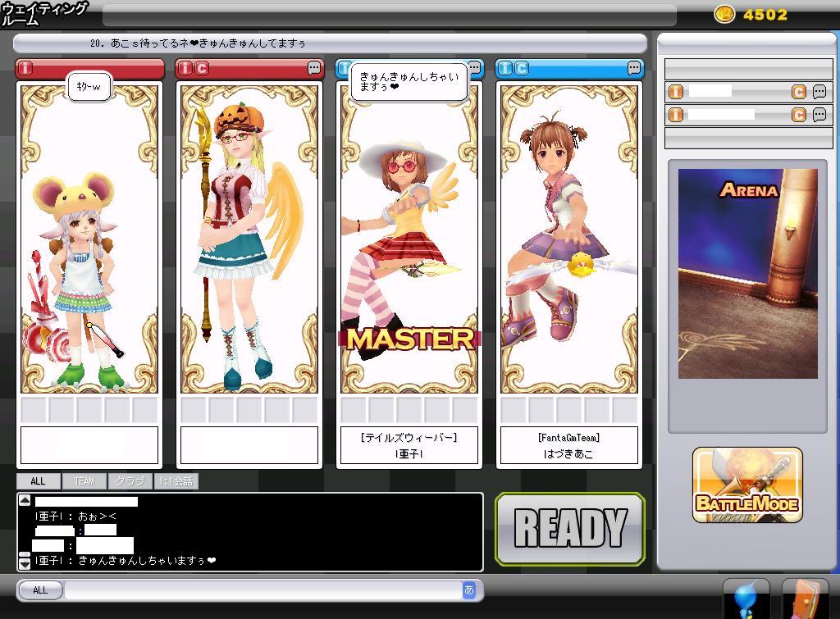This screenshot has height=619, width=840.
Task: Open speech bubble icon on はづきあこ's slot
Action: point(634,68)
